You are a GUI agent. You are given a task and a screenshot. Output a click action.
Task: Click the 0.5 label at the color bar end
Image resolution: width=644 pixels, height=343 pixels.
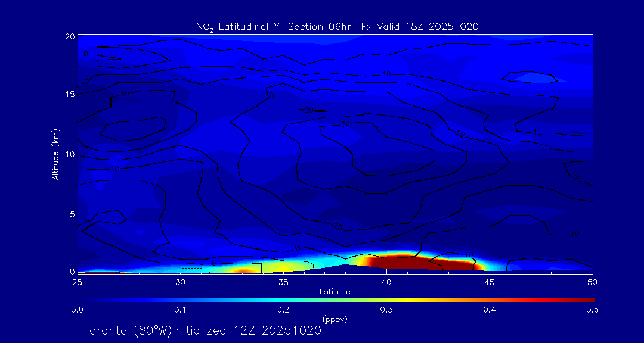click(593, 310)
